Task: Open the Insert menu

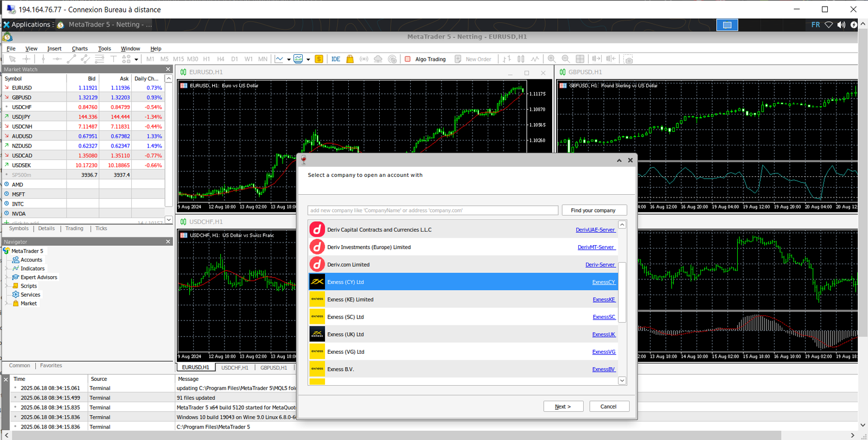Action: (x=54, y=49)
